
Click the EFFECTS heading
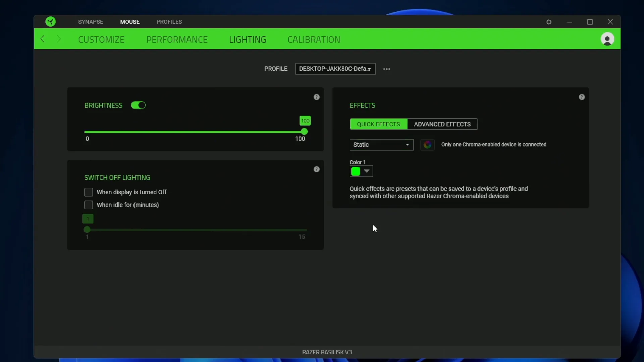362,105
